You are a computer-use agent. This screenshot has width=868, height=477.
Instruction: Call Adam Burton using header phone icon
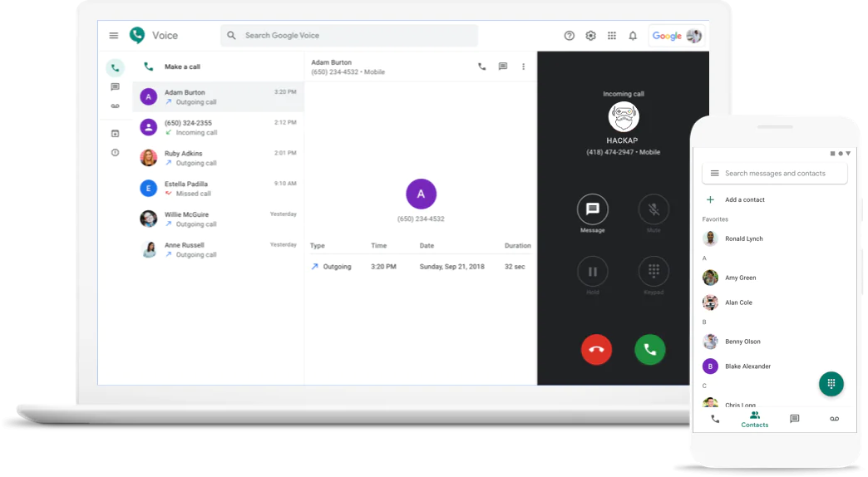coord(481,66)
